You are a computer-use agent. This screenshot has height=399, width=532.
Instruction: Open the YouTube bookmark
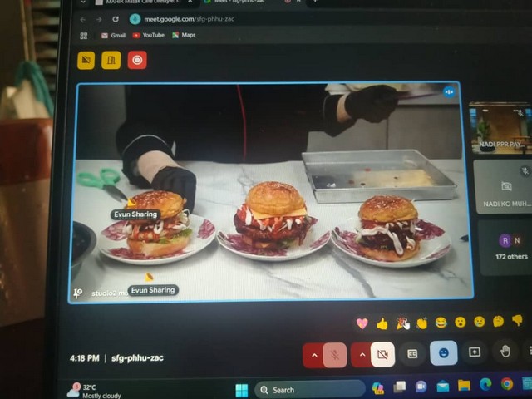tap(148, 36)
